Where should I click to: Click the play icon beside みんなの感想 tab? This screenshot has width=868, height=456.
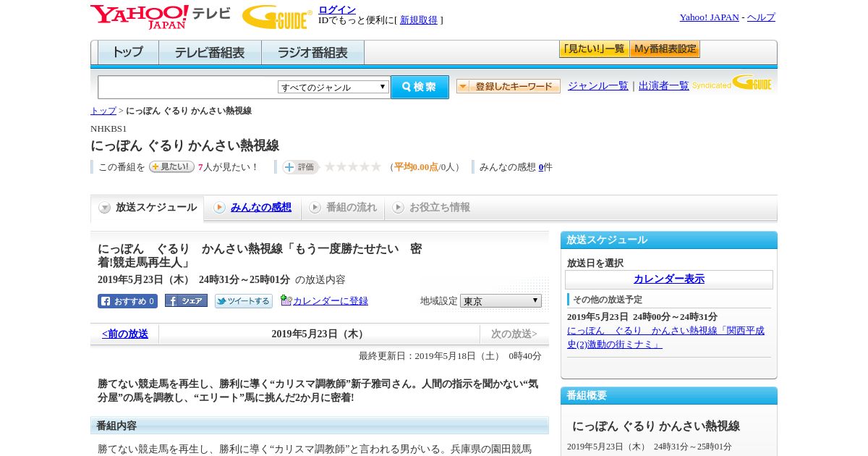point(219,208)
